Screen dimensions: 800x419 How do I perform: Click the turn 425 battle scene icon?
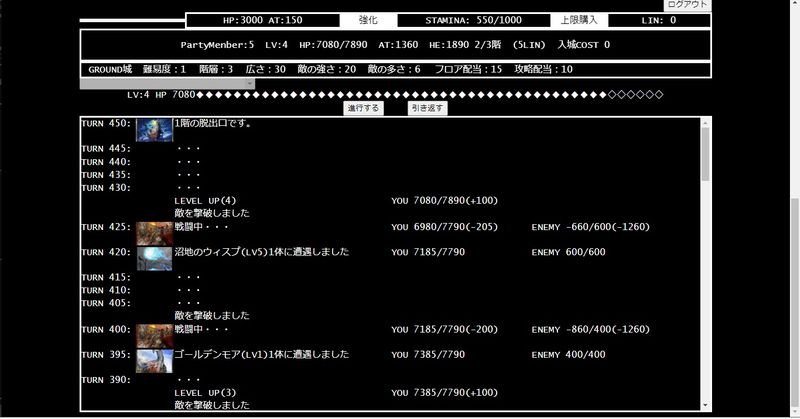point(154,232)
